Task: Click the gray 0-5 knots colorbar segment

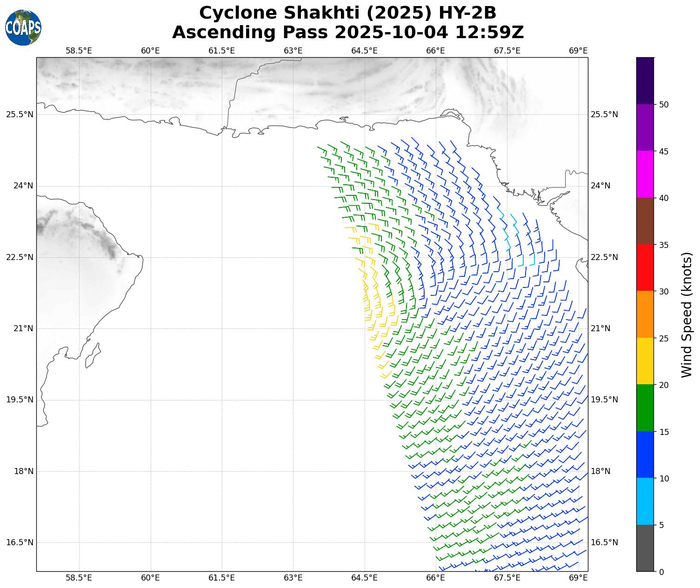Action: [645, 548]
